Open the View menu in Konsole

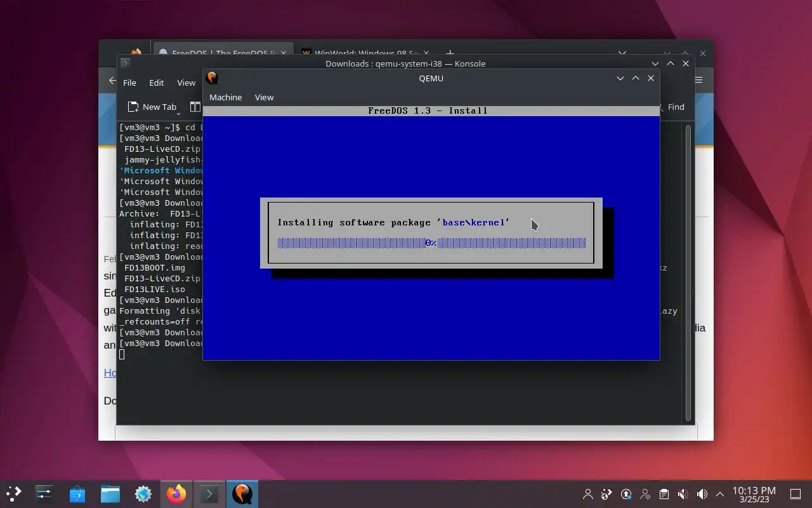[186, 83]
